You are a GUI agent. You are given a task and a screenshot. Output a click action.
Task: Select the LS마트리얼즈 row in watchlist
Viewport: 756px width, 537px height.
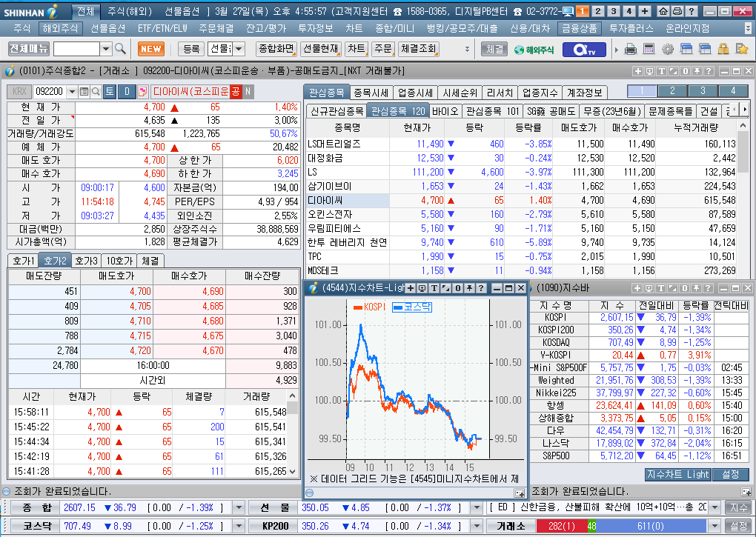522,144
